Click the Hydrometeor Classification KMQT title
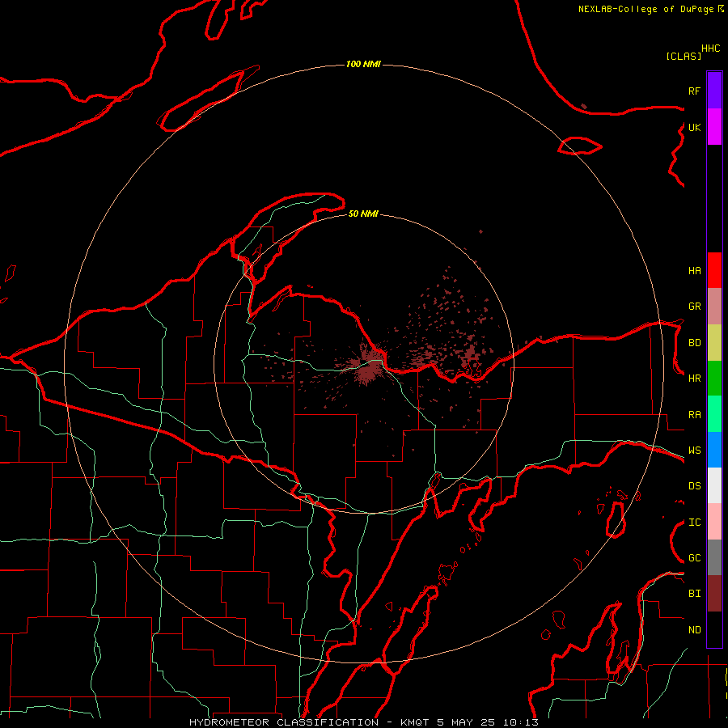This screenshot has height=728, width=728. (x=363, y=722)
